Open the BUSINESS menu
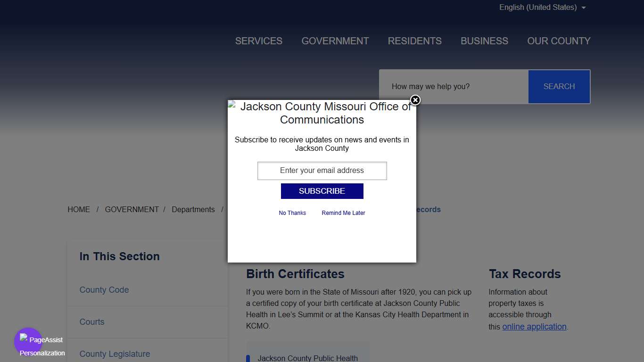The image size is (644, 362). 484,41
